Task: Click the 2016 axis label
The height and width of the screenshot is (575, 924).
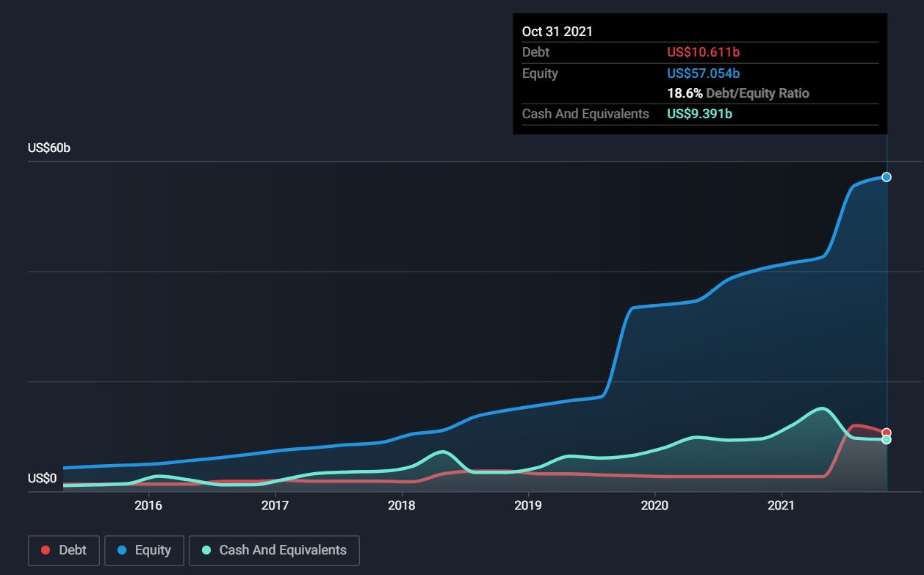Action: pyautogui.click(x=148, y=505)
